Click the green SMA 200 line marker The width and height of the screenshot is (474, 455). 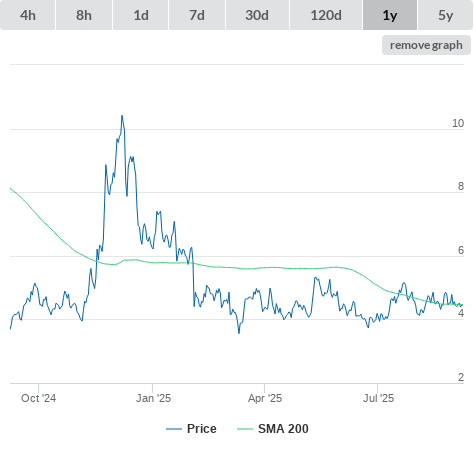point(245,429)
